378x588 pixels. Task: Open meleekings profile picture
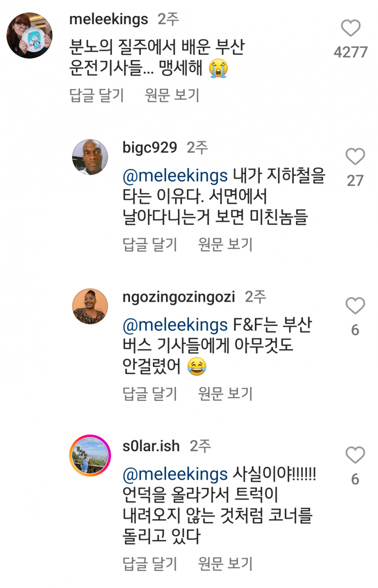29,35
